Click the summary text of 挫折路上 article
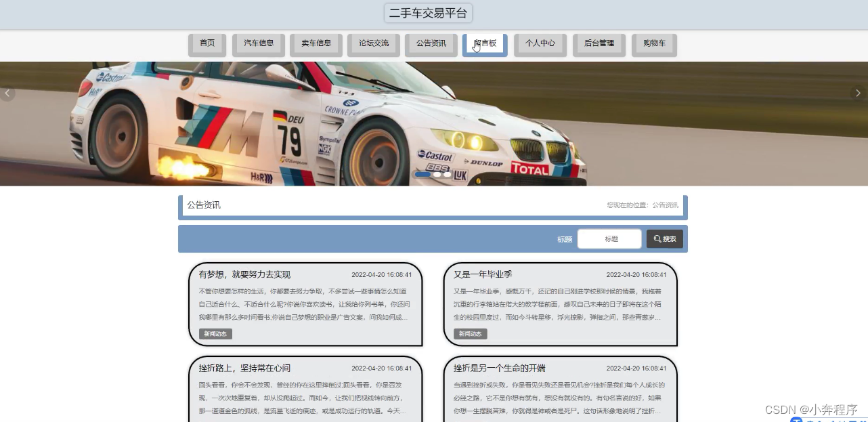868x422 pixels. pos(304,398)
